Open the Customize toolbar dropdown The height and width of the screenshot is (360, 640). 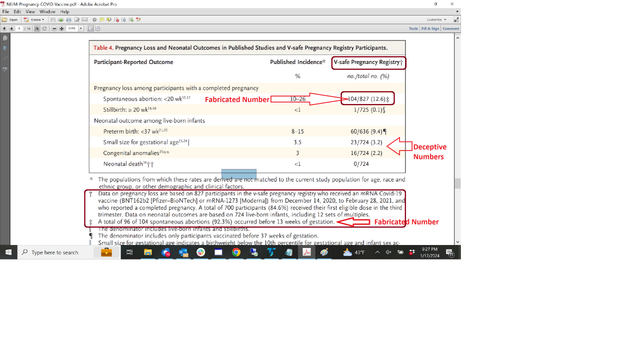click(437, 20)
